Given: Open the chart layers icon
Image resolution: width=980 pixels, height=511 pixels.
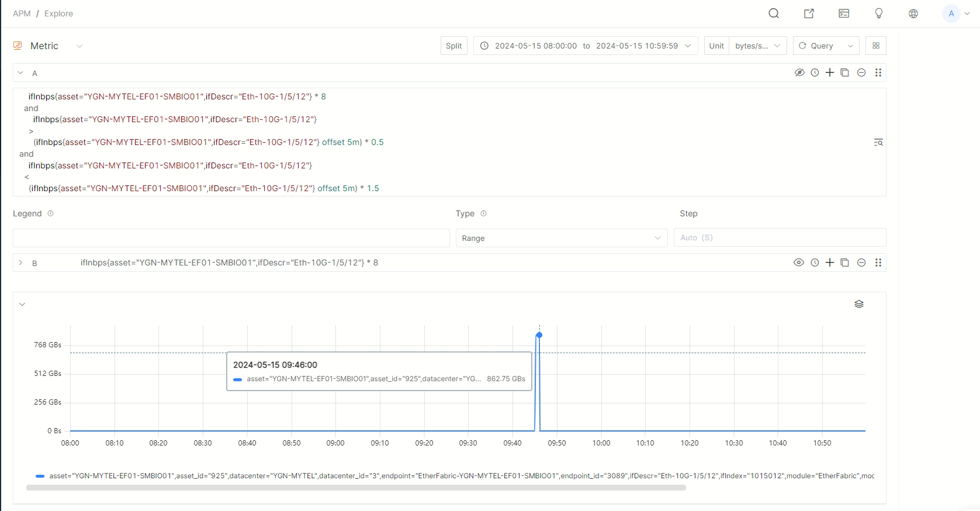Looking at the screenshot, I should (x=858, y=304).
